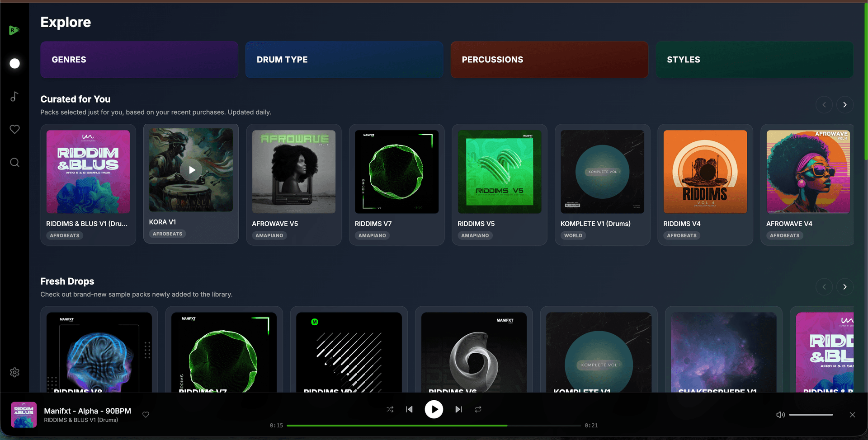Open Fresh Drops SHAKERSPHERE V1 cover

724,352
